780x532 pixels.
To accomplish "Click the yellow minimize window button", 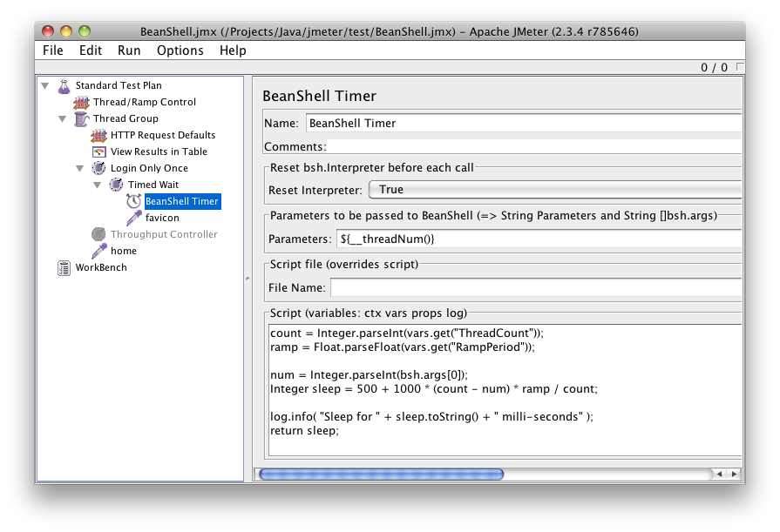I will pos(66,31).
